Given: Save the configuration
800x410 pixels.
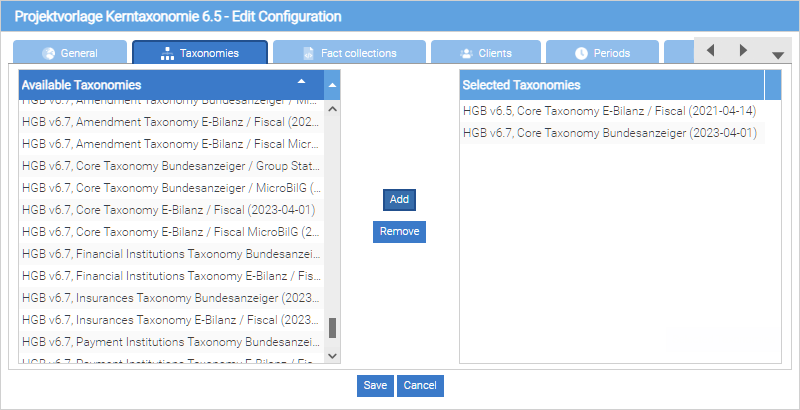Looking at the screenshot, I should coord(375,386).
